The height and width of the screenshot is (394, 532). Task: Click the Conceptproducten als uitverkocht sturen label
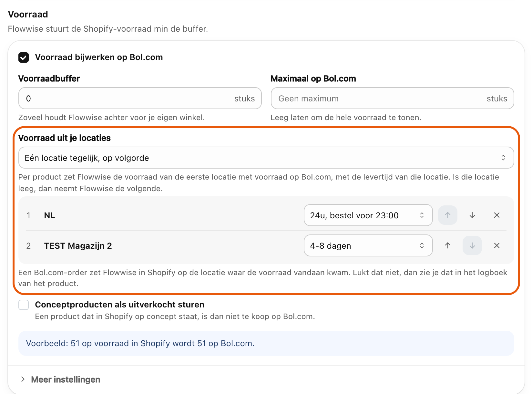click(x=119, y=305)
